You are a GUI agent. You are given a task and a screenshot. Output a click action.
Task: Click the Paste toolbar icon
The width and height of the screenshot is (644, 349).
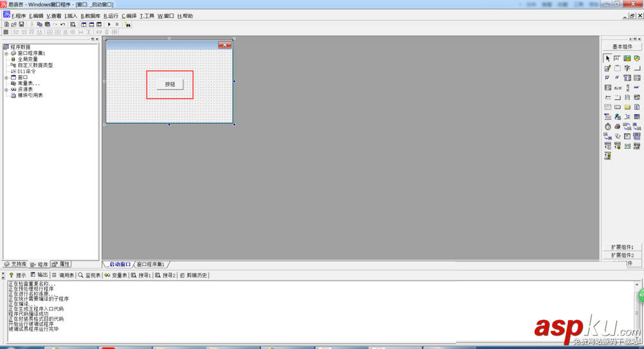(47, 24)
